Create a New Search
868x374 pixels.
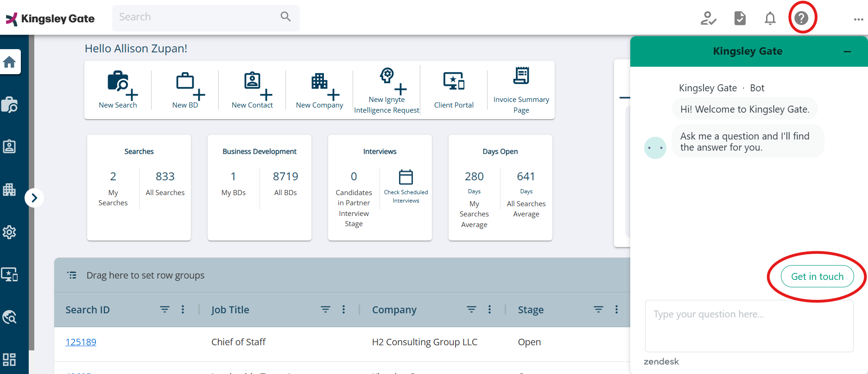tap(118, 90)
